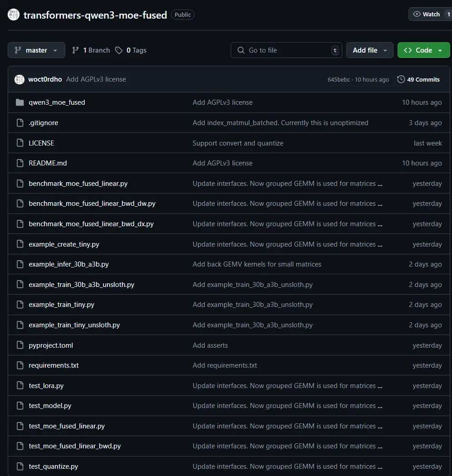
Task: Open the README.md file
Action: (x=48, y=163)
